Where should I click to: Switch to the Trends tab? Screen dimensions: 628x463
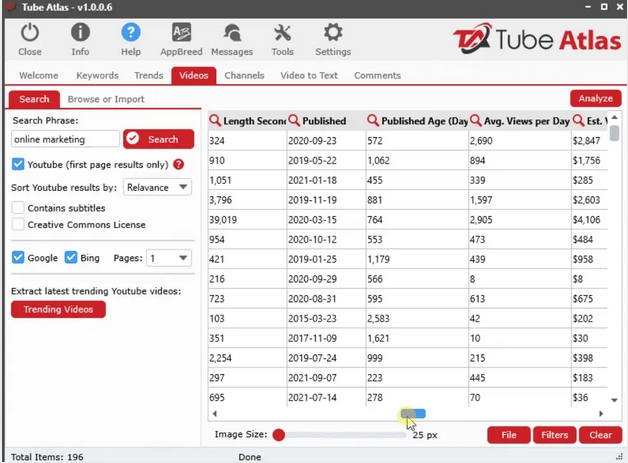149,75
